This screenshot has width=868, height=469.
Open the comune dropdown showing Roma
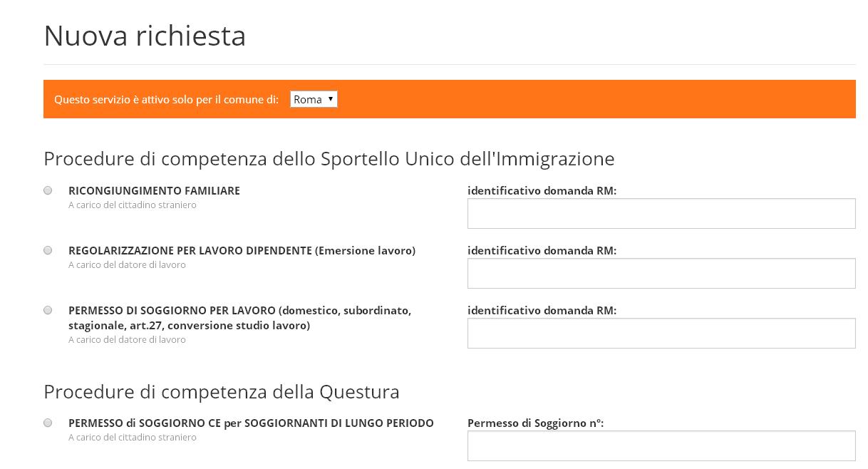(x=314, y=100)
